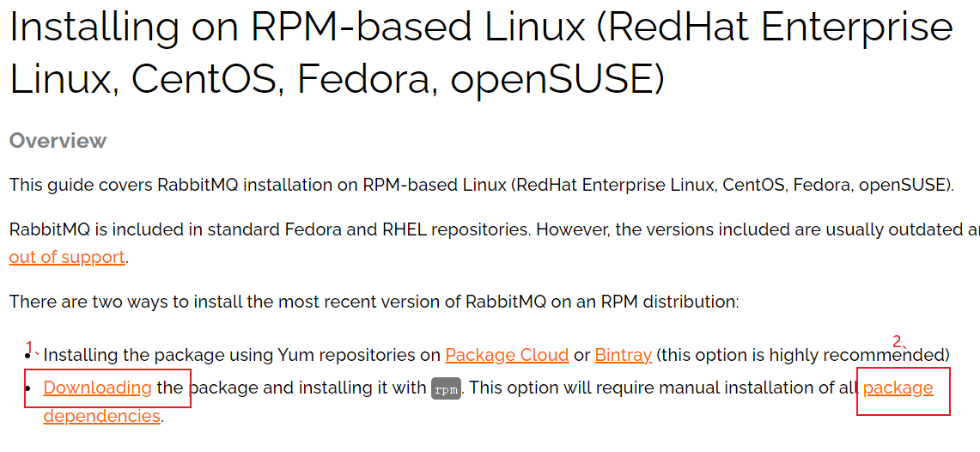This screenshot has width=980, height=452.
Task: Open the Package Cloud link
Action: [507, 355]
